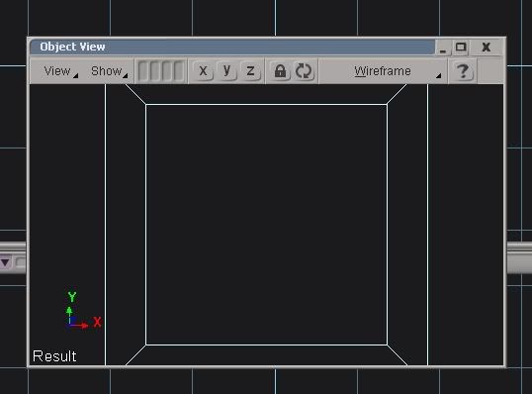
Task: Select the first memo camera slot
Action: pyautogui.click(x=143, y=71)
